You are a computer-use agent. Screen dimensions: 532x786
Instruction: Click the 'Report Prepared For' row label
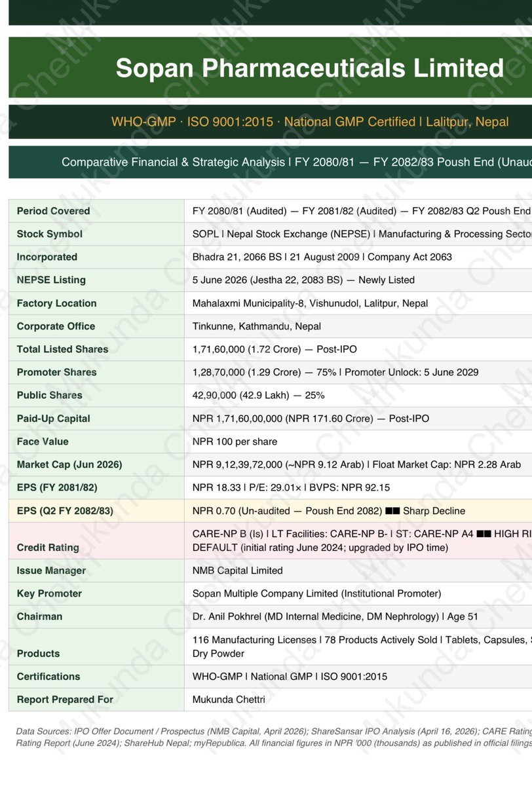point(65,700)
